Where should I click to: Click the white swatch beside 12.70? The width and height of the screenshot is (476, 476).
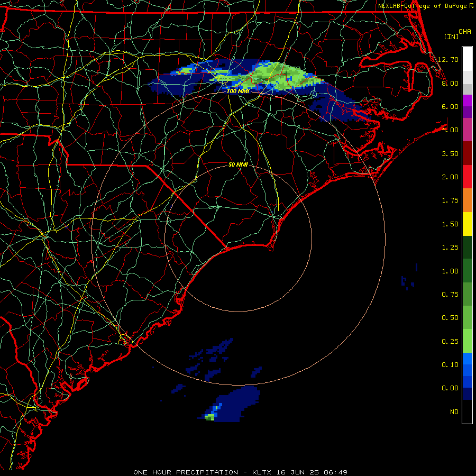click(467, 59)
